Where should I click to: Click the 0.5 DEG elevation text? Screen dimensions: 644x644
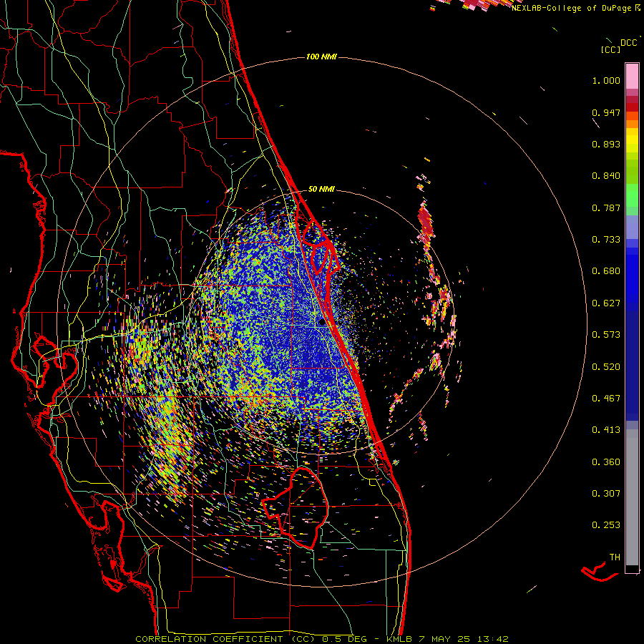(345, 639)
